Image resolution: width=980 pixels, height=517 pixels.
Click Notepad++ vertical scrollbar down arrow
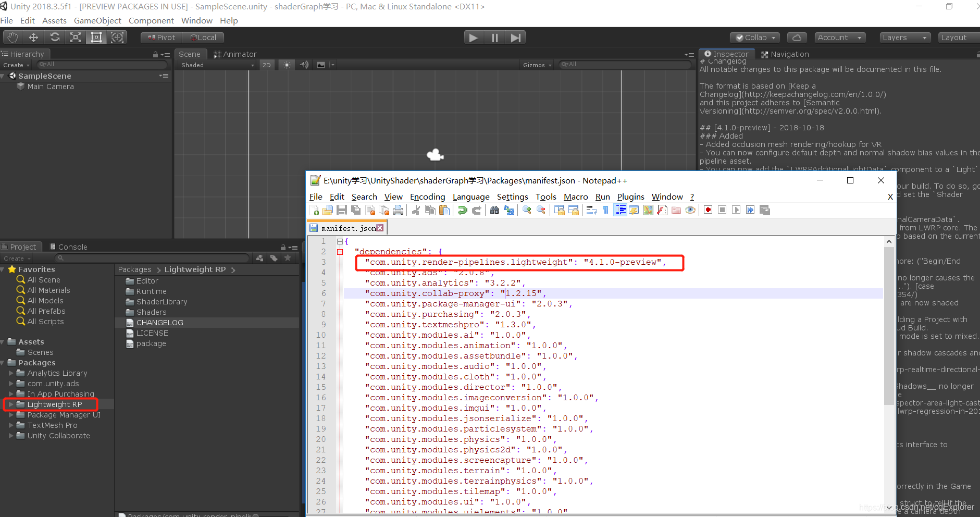coord(889,507)
